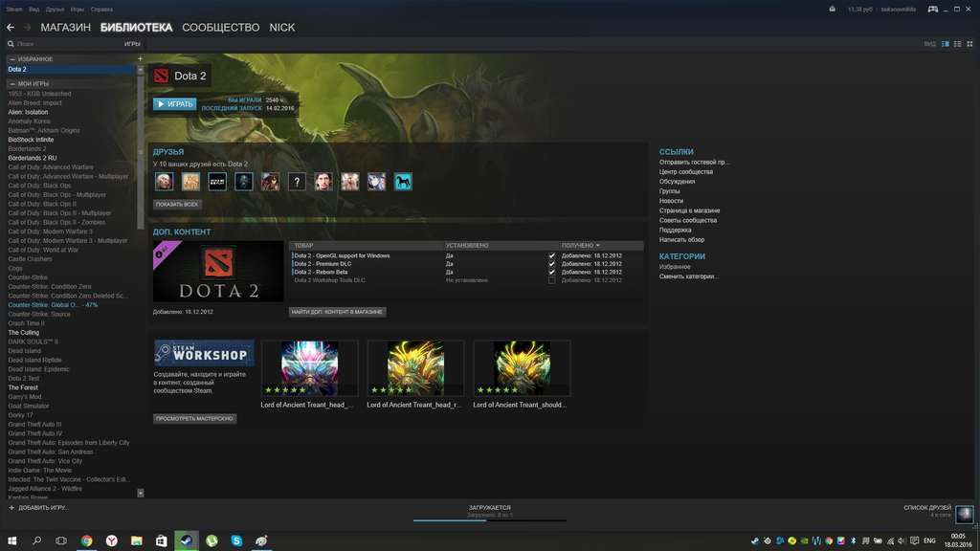Toggle Dota 2 OpenGL support checkbox
Viewport: 980px width, 551px height.
(552, 256)
